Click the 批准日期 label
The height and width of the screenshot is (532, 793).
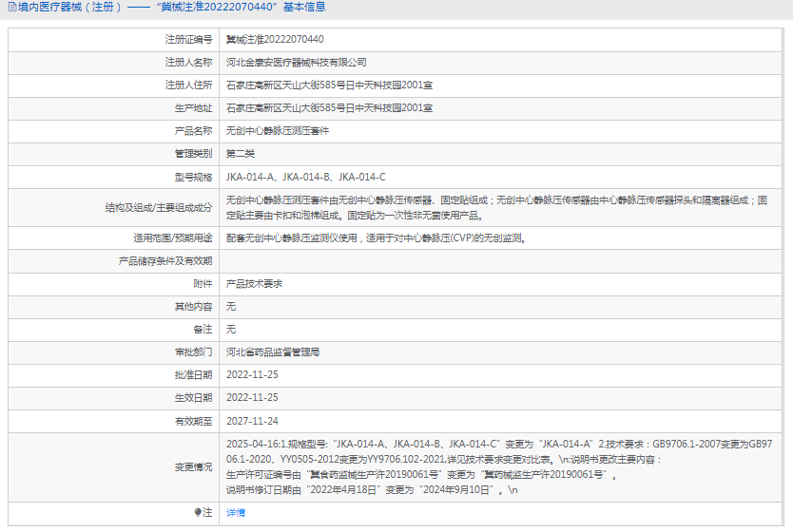[194, 375]
